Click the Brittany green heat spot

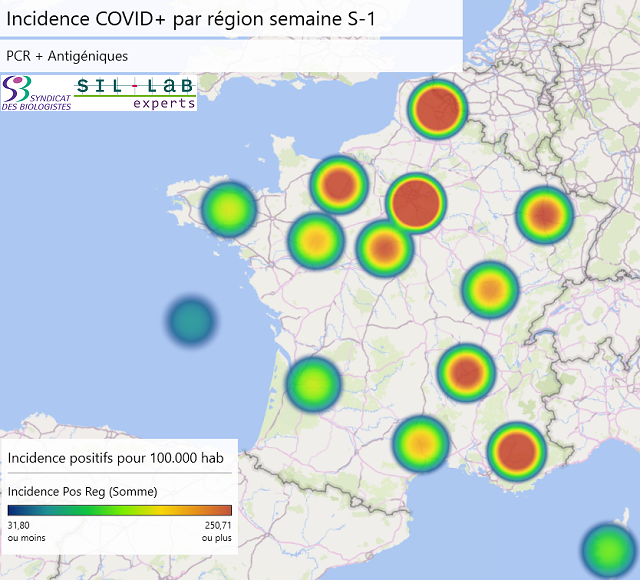[x=229, y=209]
